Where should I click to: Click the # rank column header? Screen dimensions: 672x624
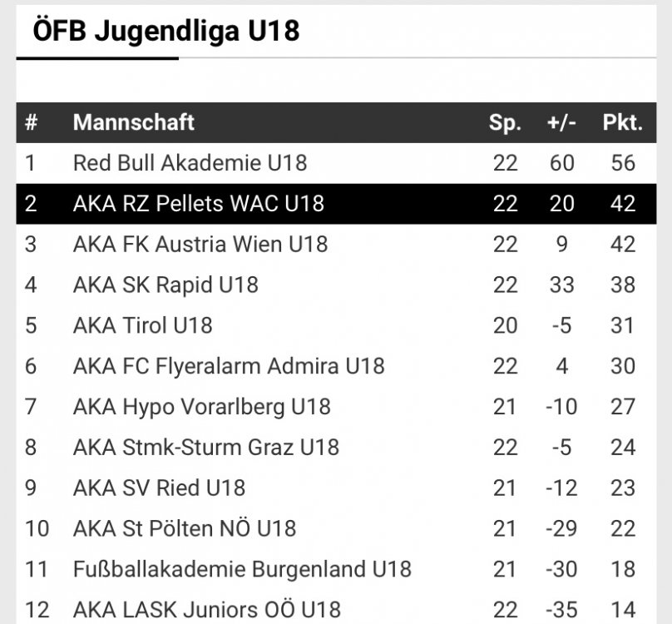31,122
